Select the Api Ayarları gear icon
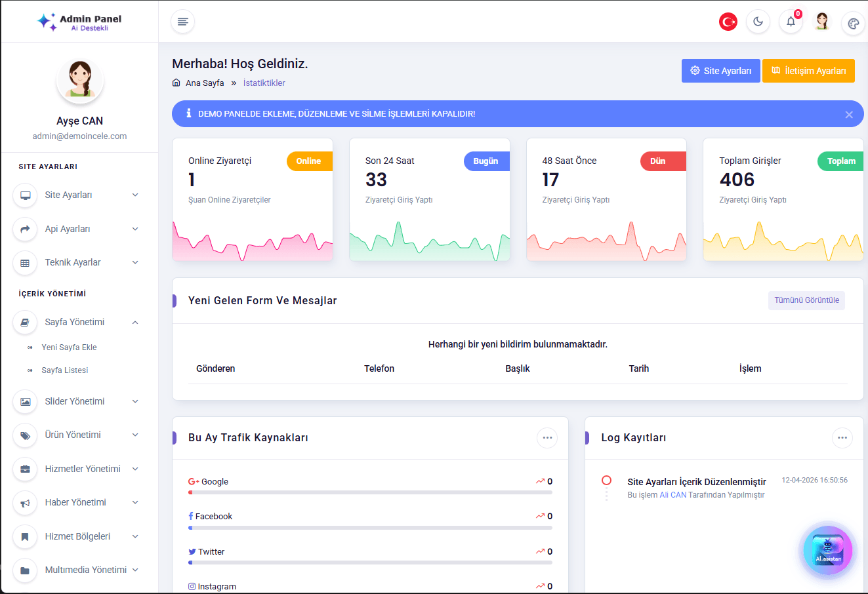This screenshot has width=868, height=594. click(x=25, y=229)
